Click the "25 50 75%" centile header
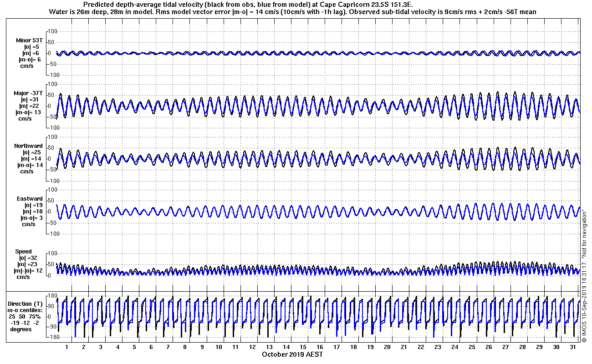Viewport: 592px width, 364px height. point(24,316)
